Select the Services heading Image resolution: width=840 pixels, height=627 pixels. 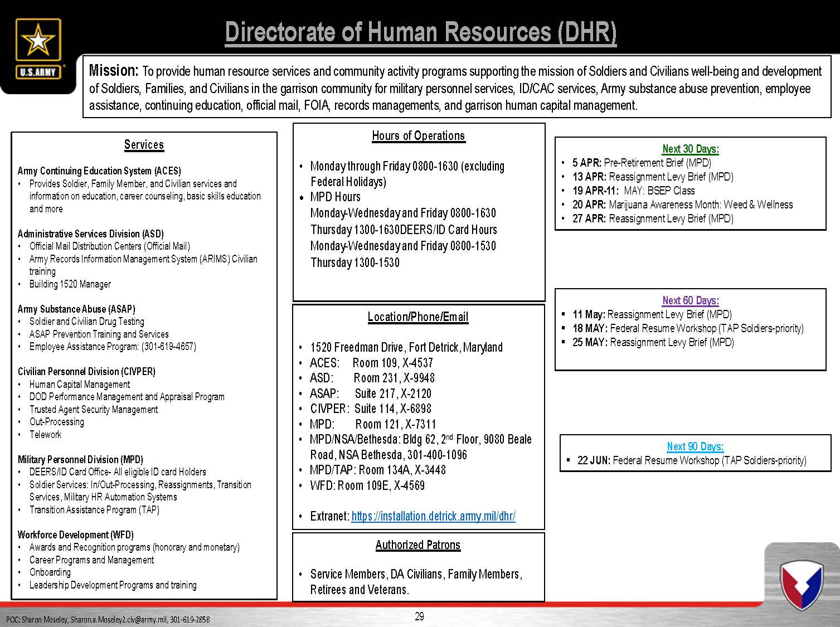pyautogui.click(x=144, y=145)
